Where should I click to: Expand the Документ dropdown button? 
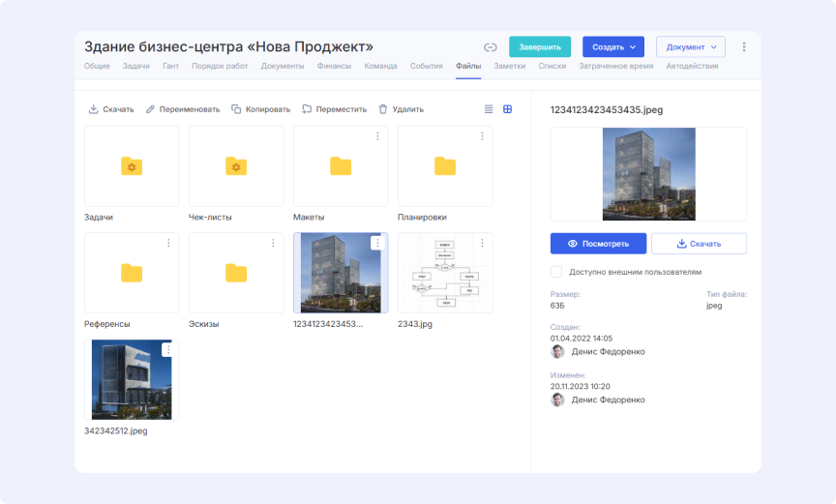(x=690, y=46)
